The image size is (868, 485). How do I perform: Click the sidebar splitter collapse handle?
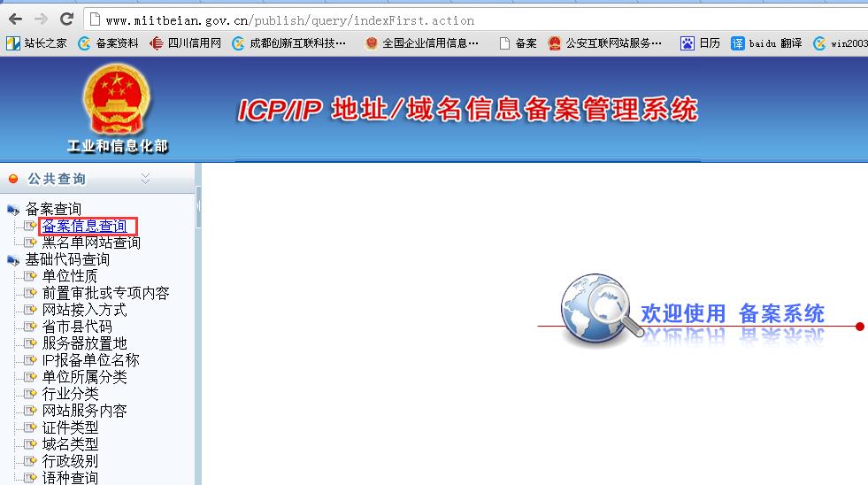pos(198,206)
